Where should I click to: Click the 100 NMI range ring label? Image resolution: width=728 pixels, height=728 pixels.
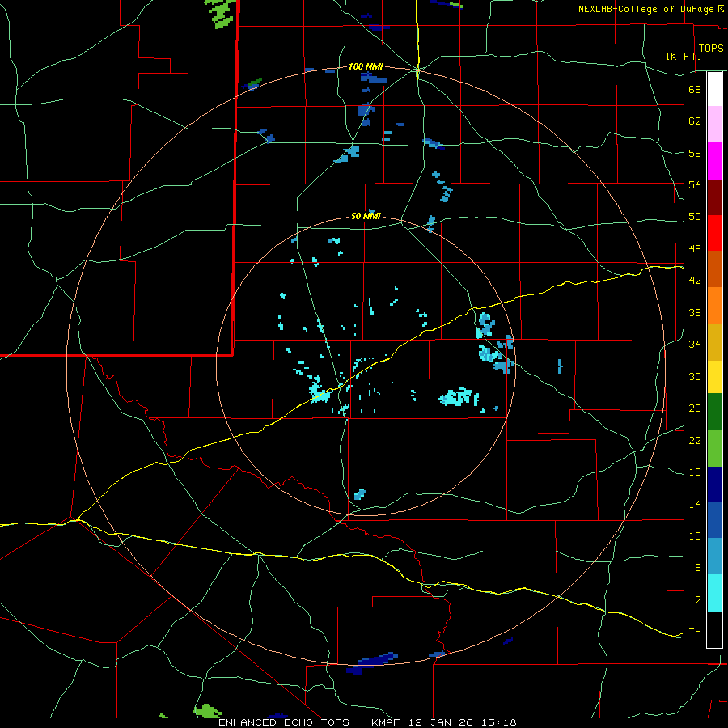coord(366,66)
